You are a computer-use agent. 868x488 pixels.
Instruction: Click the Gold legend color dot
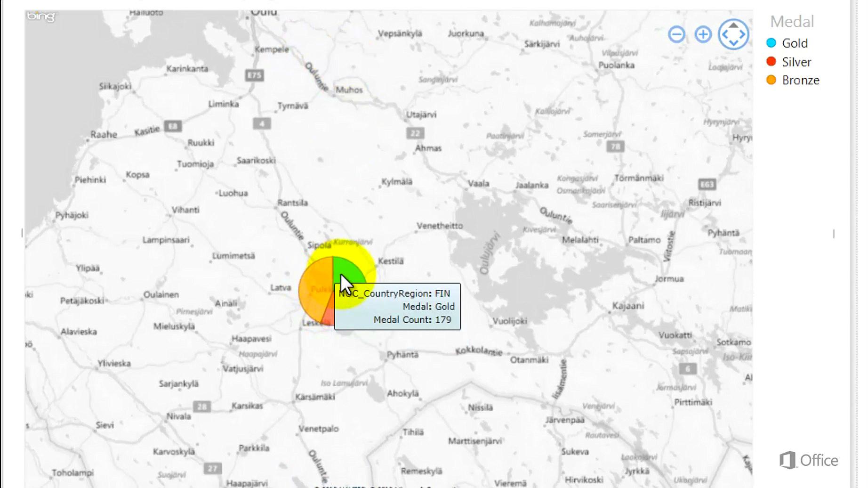tap(771, 43)
